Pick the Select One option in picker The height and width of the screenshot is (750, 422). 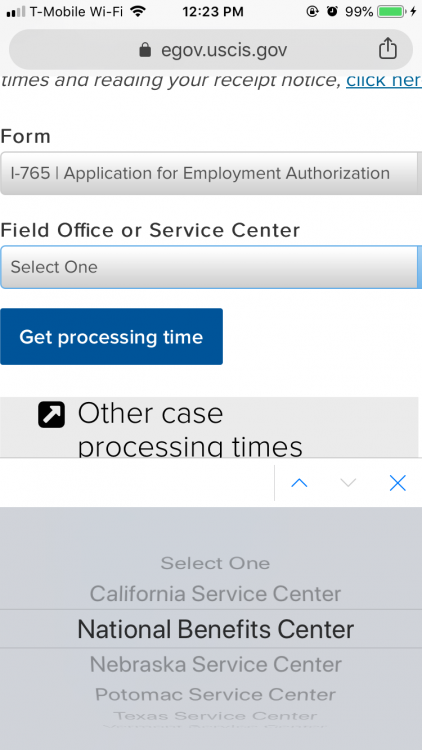click(215, 563)
